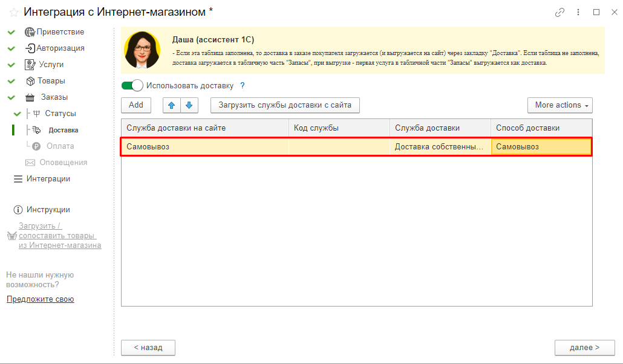623x364 pixels.
Task: Click the Add button
Action: coord(136,105)
